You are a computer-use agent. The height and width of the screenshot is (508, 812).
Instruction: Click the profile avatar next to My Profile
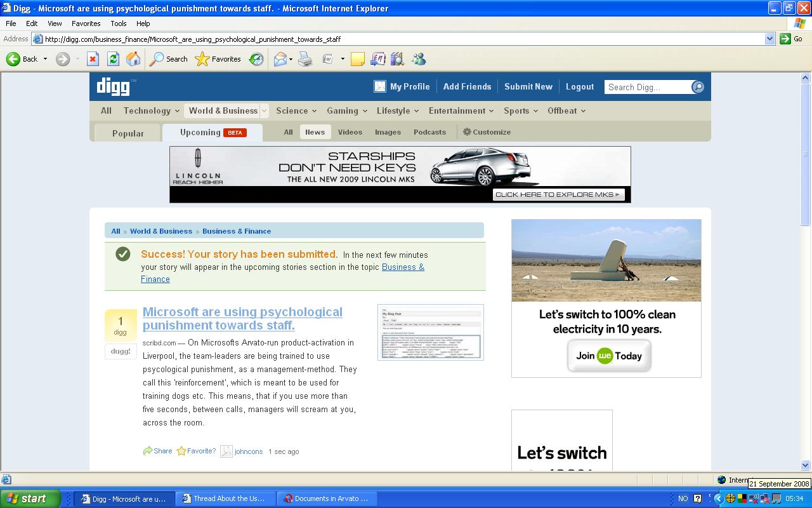tap(380, 86)
